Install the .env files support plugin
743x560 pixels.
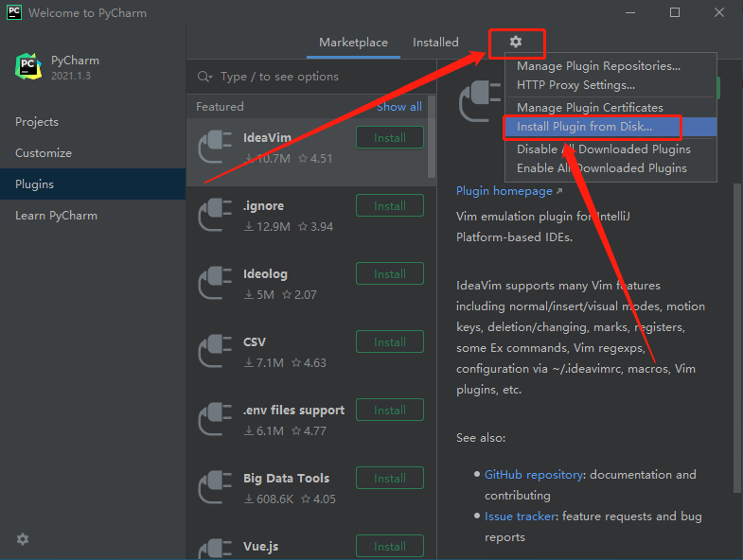point(390,411)
